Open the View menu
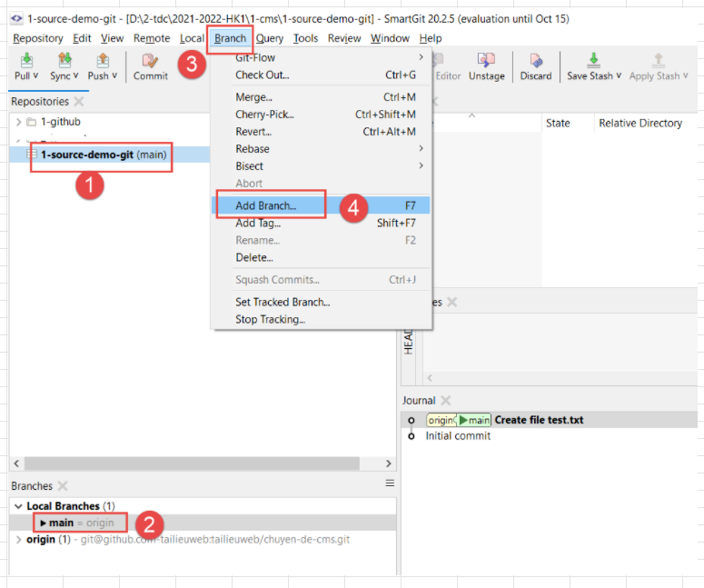The width and height of the screenshot is (704, 588). (112, 39)
